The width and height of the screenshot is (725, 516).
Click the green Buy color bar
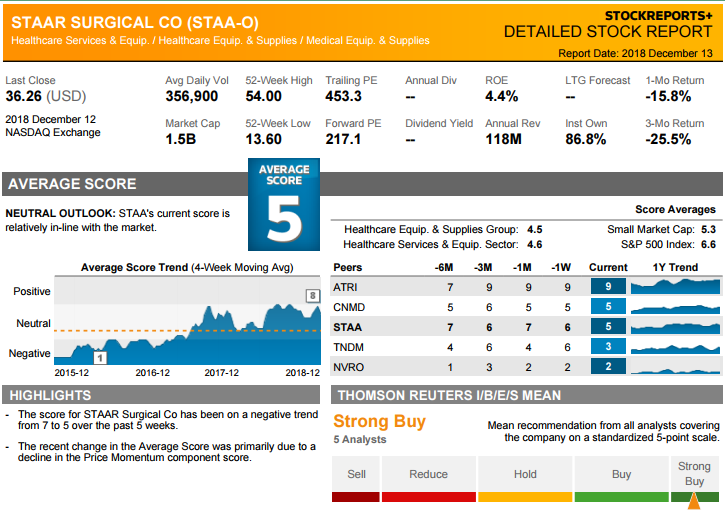coord(621,497)
